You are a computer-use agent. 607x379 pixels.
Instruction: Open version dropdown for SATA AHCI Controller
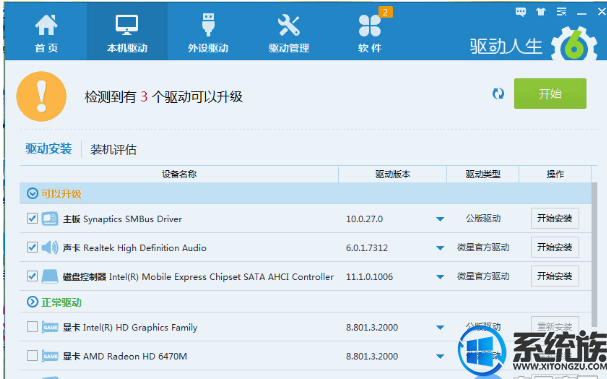point(440,277)
